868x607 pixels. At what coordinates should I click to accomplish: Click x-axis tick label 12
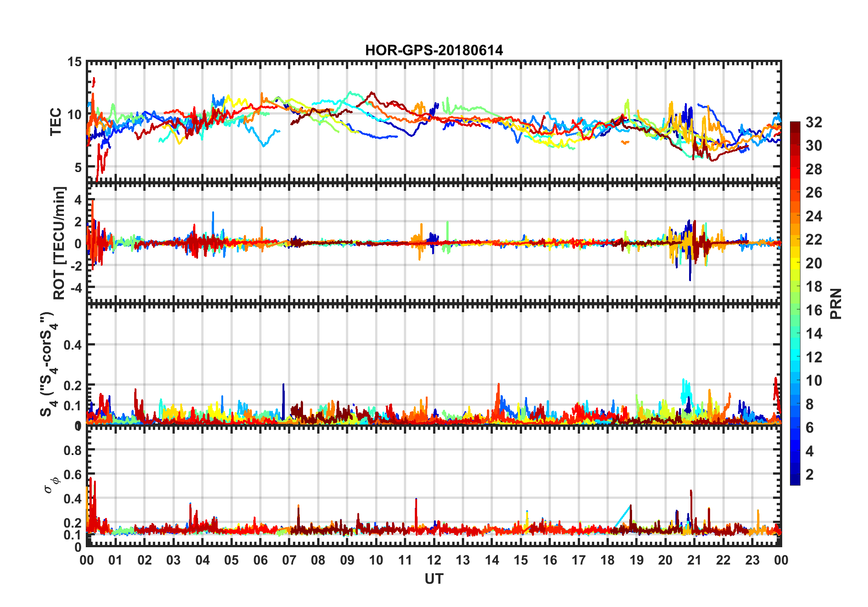coord(434,560)
